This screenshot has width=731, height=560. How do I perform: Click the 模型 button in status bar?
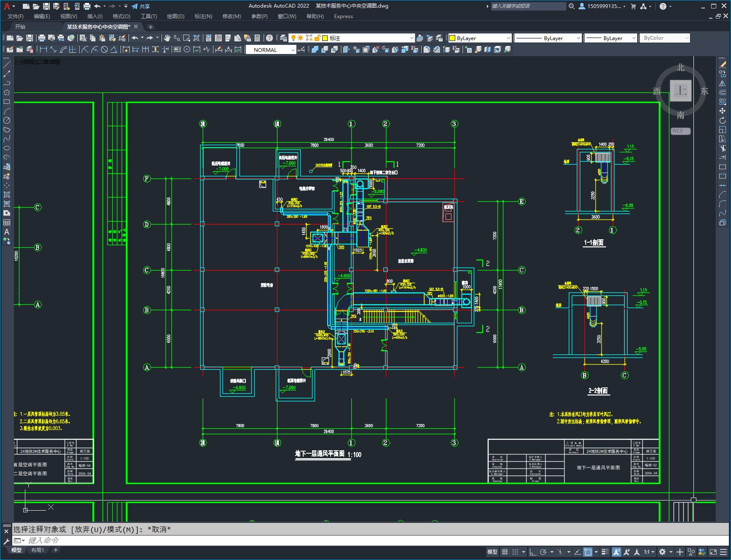(x=492, y=552)
